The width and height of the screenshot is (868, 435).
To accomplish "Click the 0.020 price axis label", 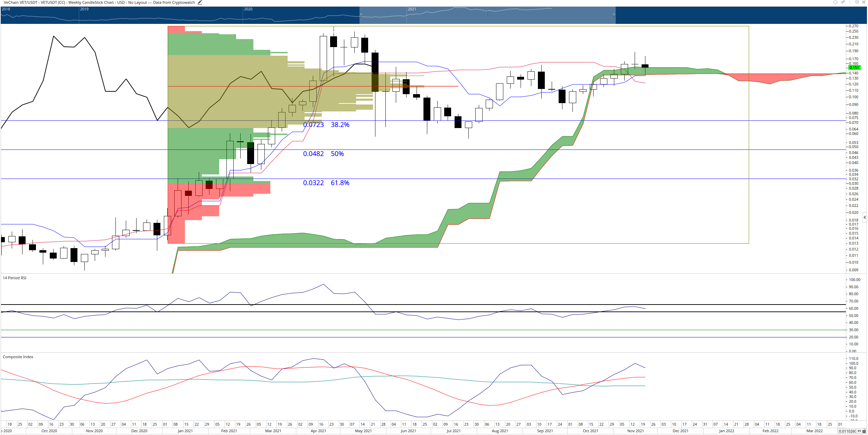I will click(x=853, y=212).
